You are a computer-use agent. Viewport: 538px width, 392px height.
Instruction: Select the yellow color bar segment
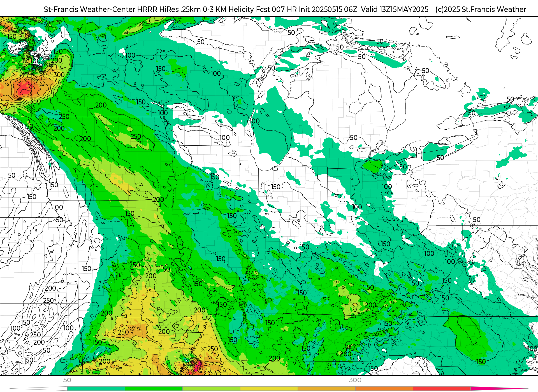(269, 389)
